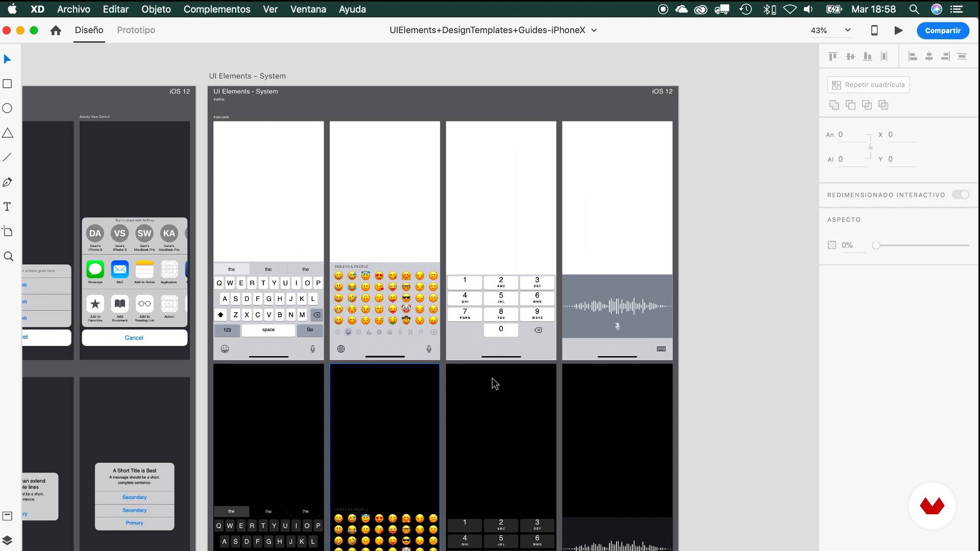Click the volume status icon

808,9
